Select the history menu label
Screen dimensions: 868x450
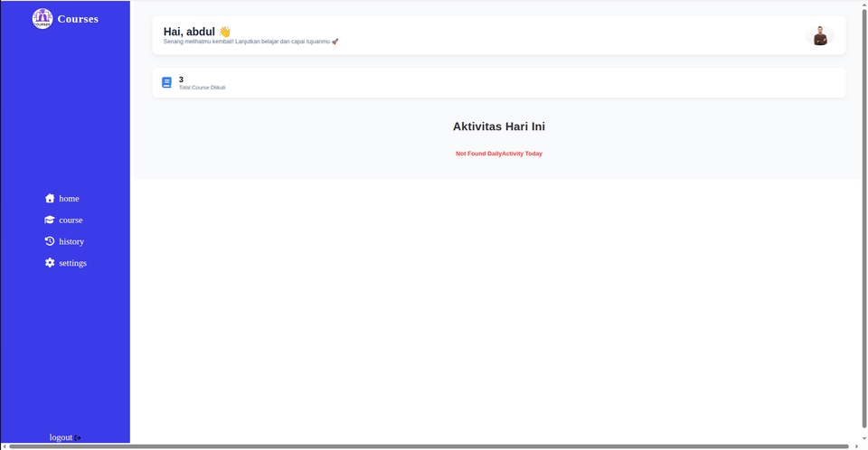(71, 242)
